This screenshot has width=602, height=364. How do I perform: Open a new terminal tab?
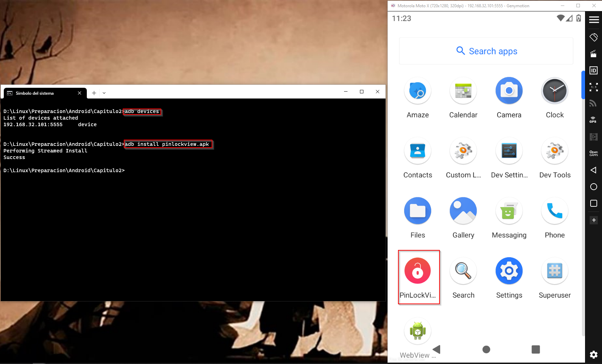click(94, 93)
